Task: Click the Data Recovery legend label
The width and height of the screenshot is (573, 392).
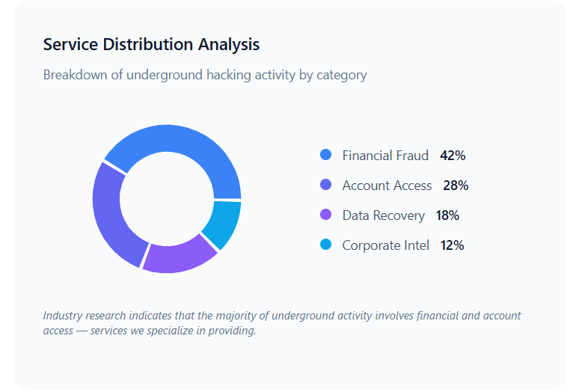Action: [383, 215]
